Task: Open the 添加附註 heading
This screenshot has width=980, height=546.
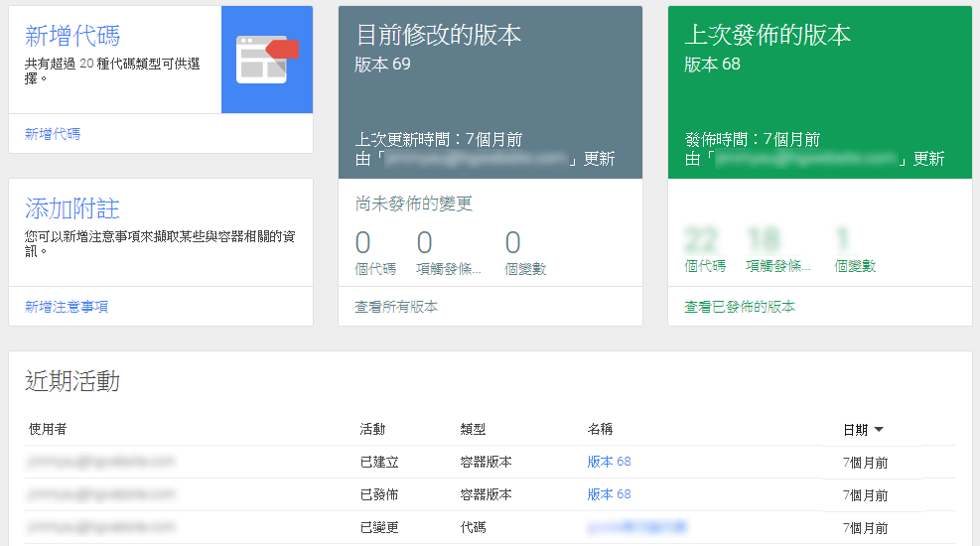Action: pos(72,208)
